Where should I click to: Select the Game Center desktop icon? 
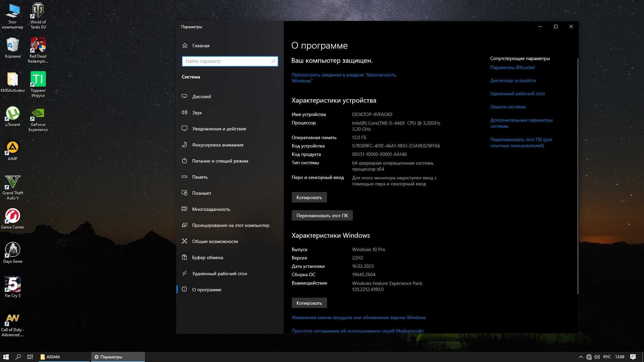pyautogui.click(x=12, y=219)
